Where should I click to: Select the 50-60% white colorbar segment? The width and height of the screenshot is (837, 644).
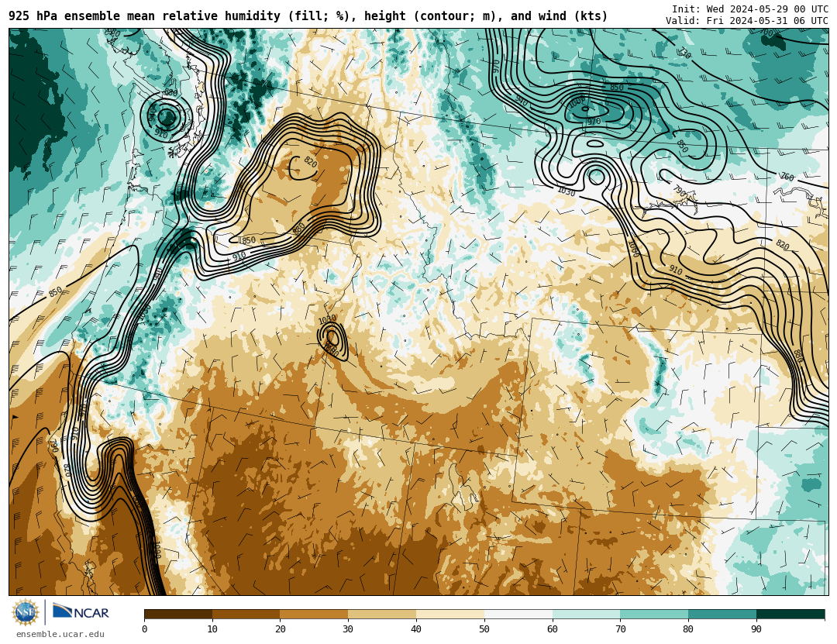point(518,615)
